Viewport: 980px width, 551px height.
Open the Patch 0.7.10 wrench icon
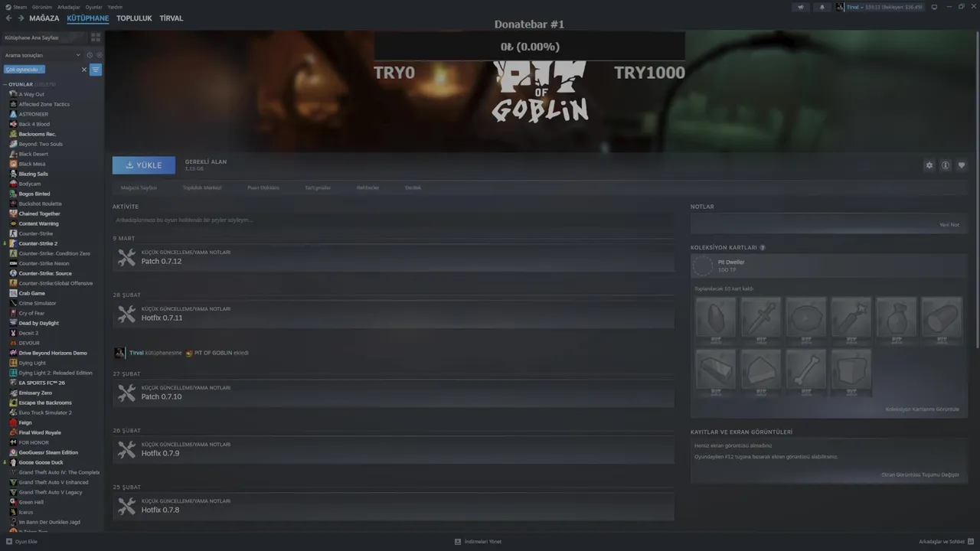click(126, 393)
